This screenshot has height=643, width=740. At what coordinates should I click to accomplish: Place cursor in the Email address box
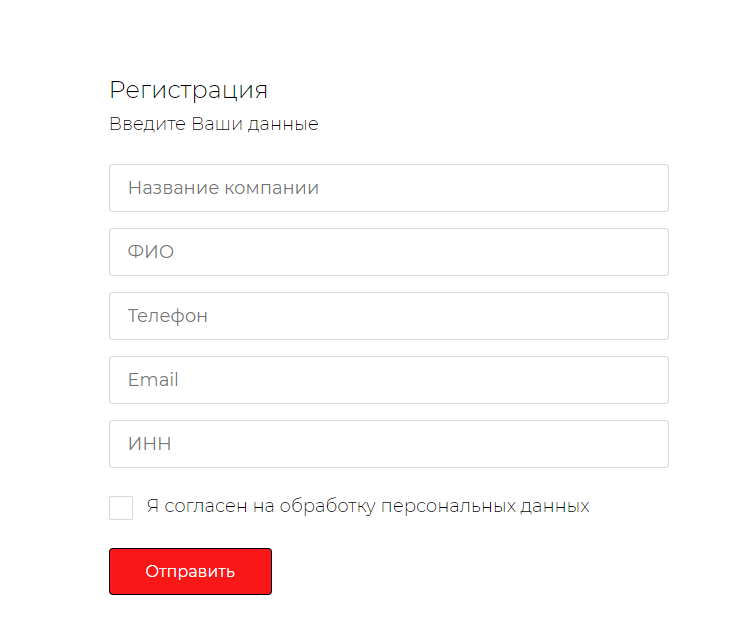click(388, 380)
